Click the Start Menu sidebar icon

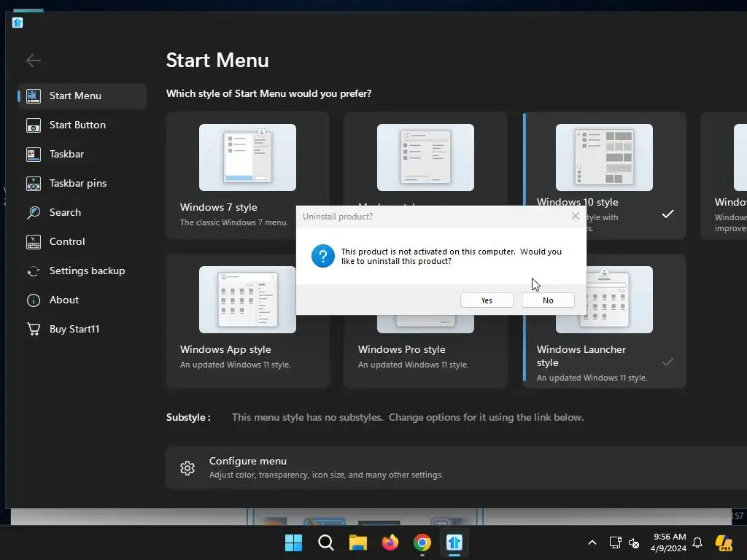pyautogui.click(x=34, y=96)
